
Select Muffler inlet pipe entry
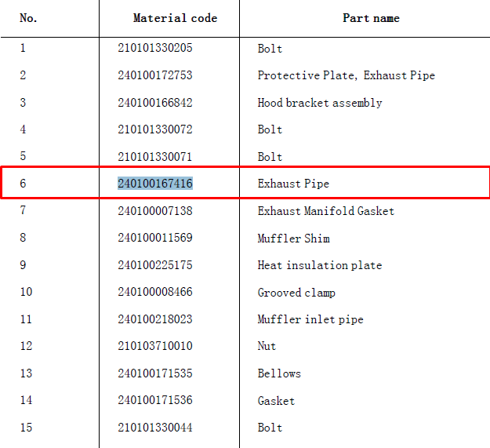click(x=310, y=319)
